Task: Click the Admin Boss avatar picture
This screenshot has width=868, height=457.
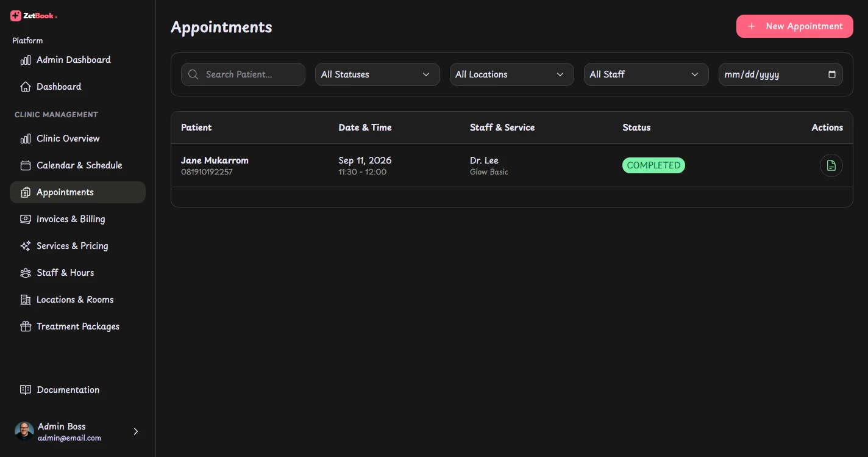Action: (24, 431)
